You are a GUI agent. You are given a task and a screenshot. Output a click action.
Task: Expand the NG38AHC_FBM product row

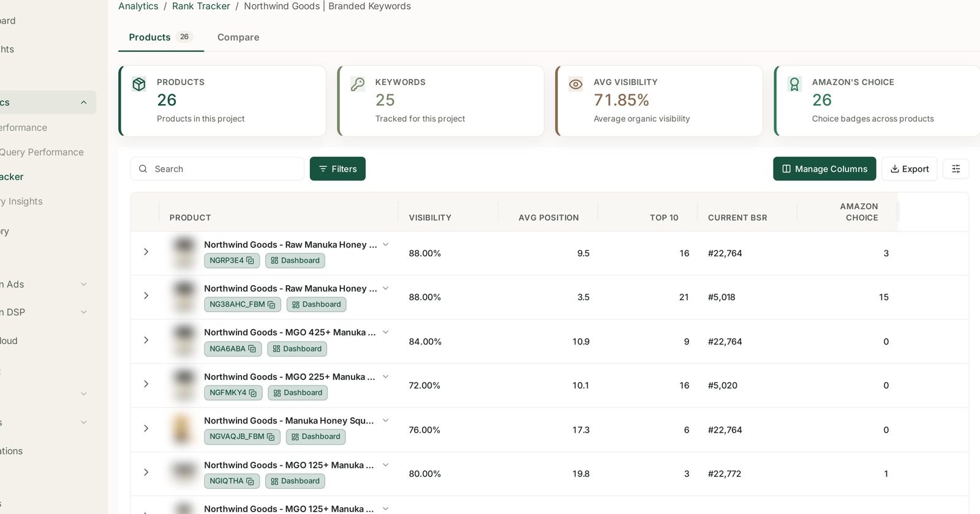coord(146,296)
